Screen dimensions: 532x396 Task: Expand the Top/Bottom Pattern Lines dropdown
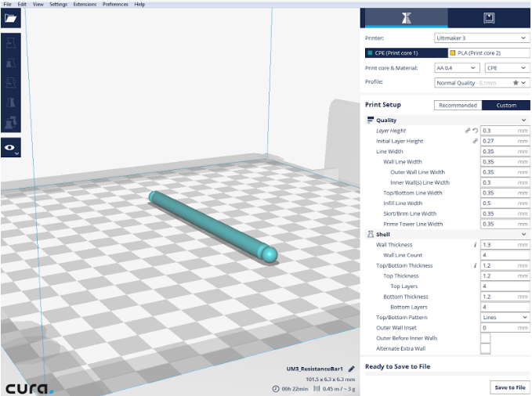[x=504, y=317]
